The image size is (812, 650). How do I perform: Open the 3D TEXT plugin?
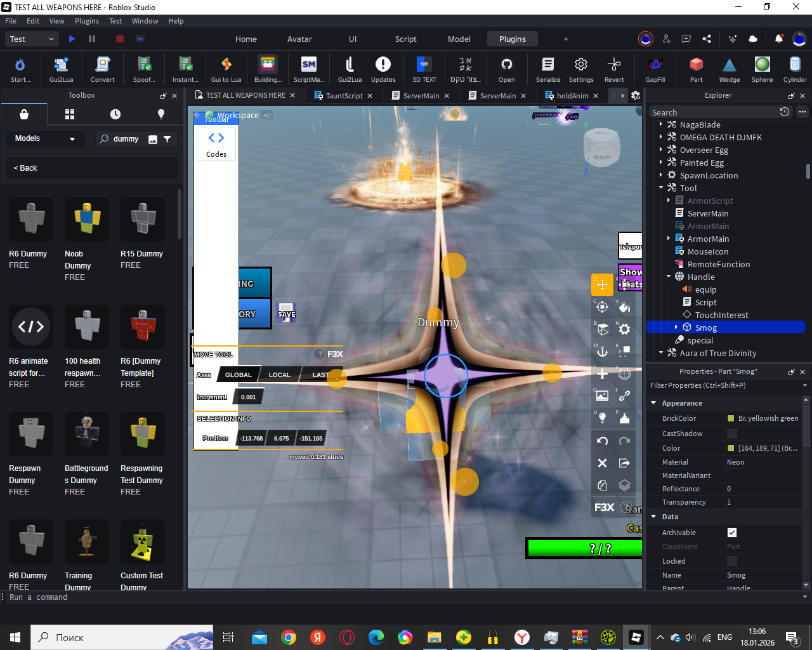click(424, 69)
